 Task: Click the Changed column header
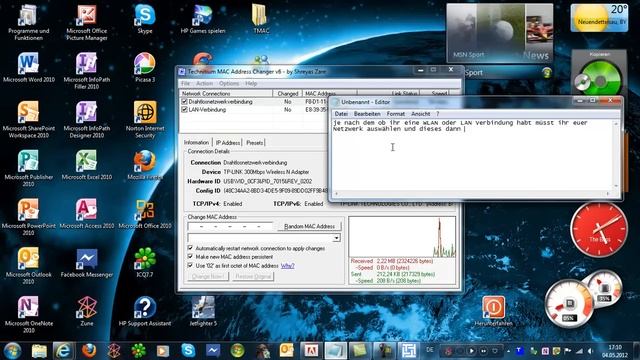pos(288,93)
